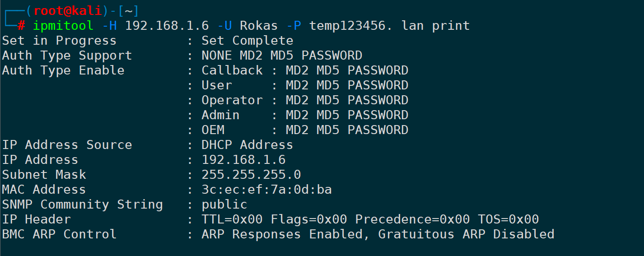644x256 pixels.
Task: Click the 'Gratuitous ARP Disabled' text
Action: [x=466, y=234]
